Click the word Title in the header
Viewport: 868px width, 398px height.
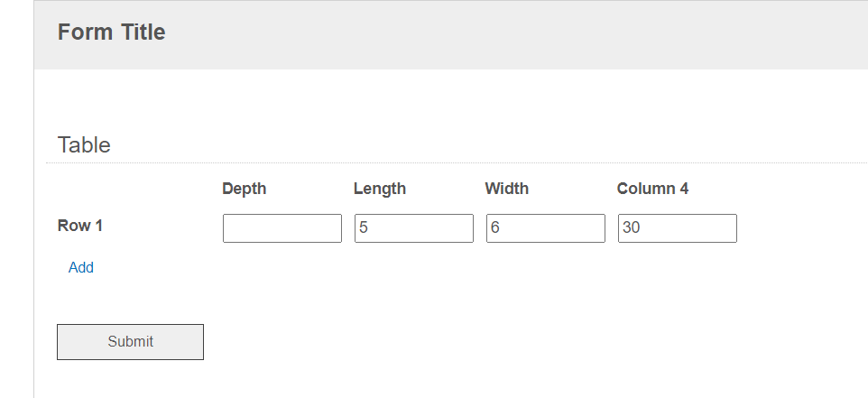click(143, 32)
